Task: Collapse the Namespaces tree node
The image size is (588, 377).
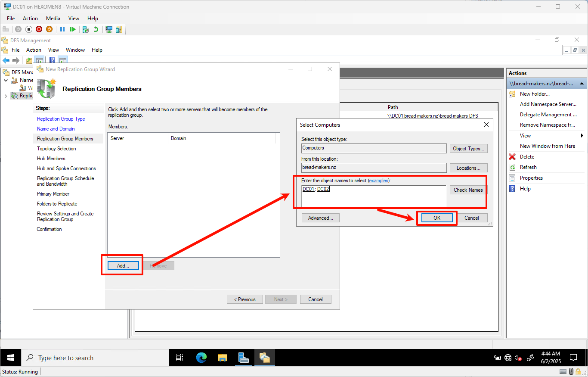Action: tap(5, 81)
